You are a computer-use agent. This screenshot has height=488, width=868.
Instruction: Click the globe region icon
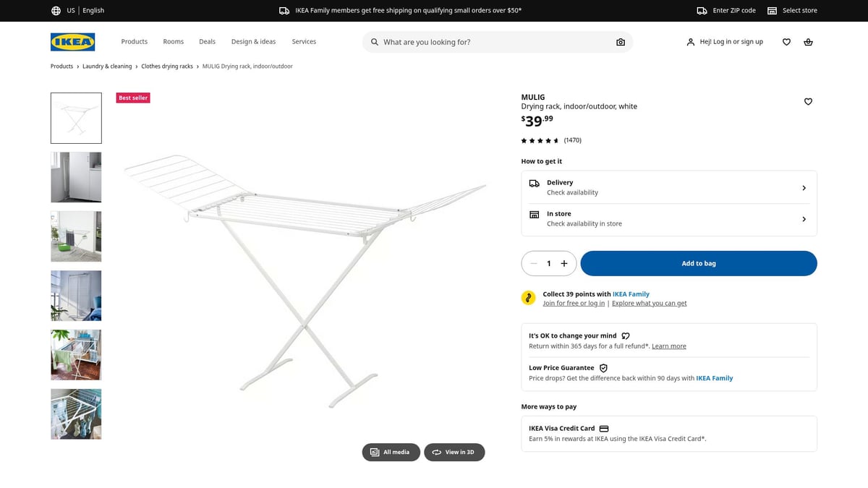coord(56,10)
